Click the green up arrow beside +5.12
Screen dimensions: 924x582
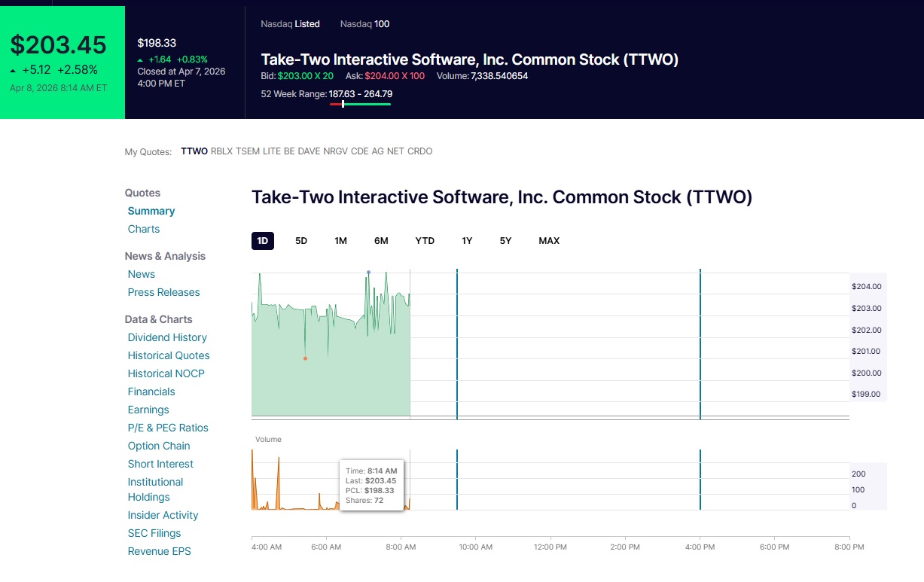point(14,71)
